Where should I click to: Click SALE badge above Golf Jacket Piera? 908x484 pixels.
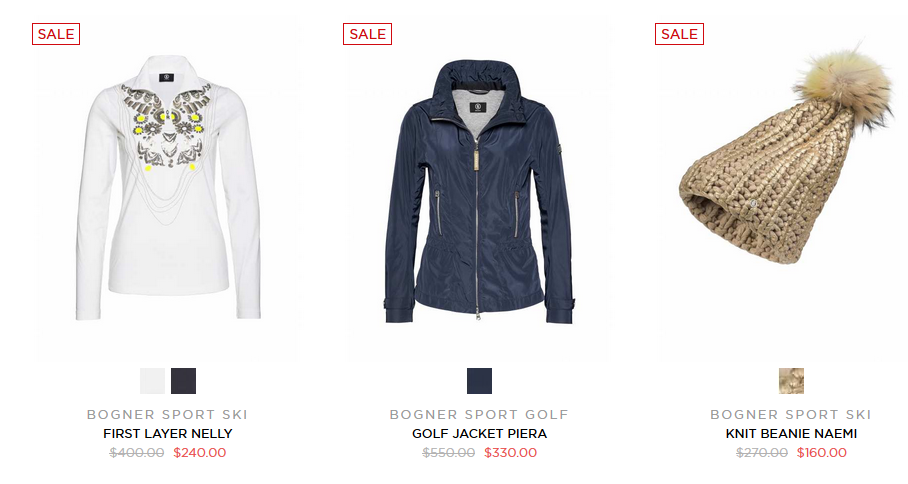coord(367,34)
